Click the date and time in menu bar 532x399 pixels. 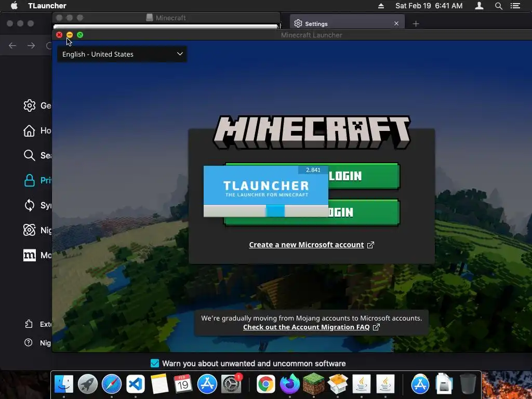point(429,6)
